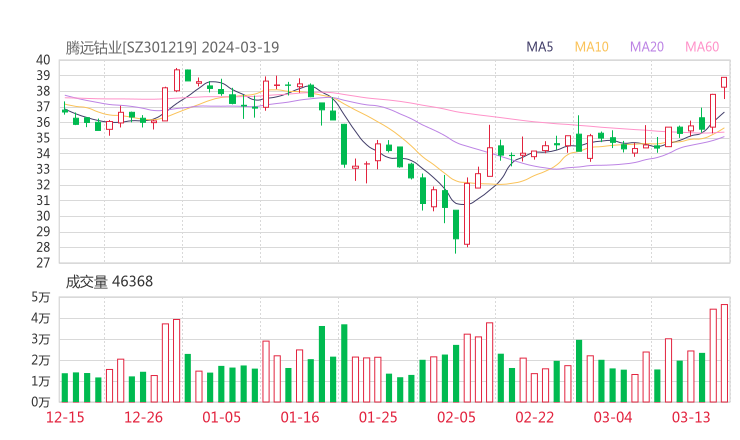This screenshot has width=740, height=440.
Task: Click the chart title 腾远钴业[SZ301219] 2024-03-19
Action: (x=172, y=47)
